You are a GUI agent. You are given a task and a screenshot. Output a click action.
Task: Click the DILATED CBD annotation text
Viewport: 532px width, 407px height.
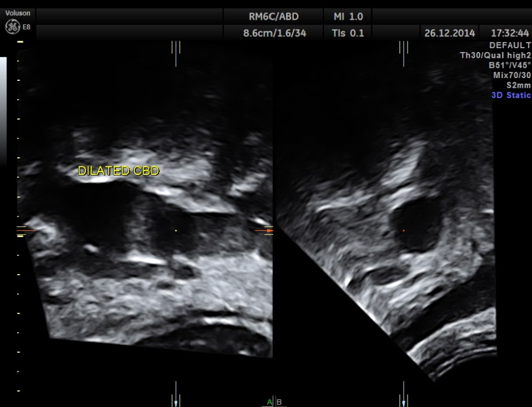(118, 171)
